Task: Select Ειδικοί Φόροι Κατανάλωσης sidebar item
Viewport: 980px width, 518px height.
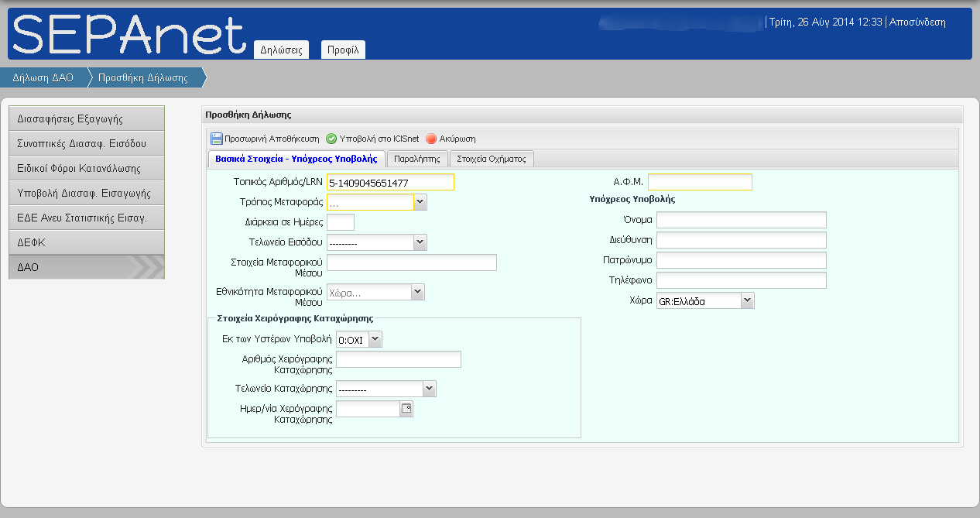Action: tap(87, 168)
